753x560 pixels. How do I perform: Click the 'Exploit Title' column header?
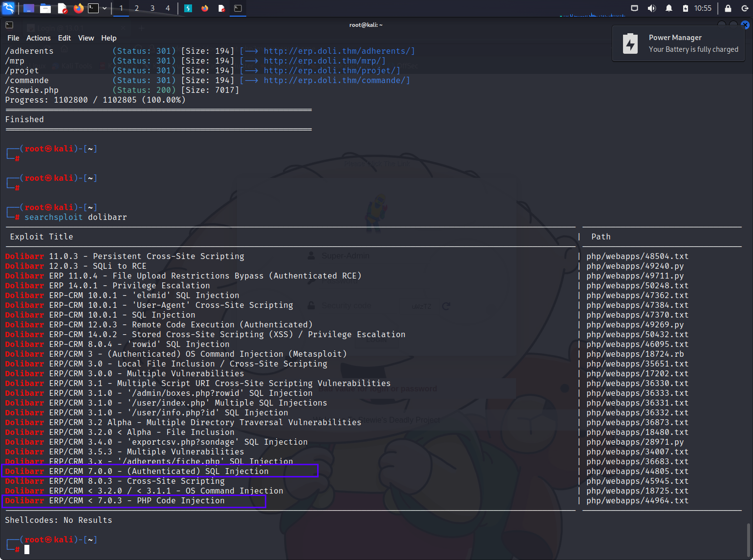click(x=42, y=237)
